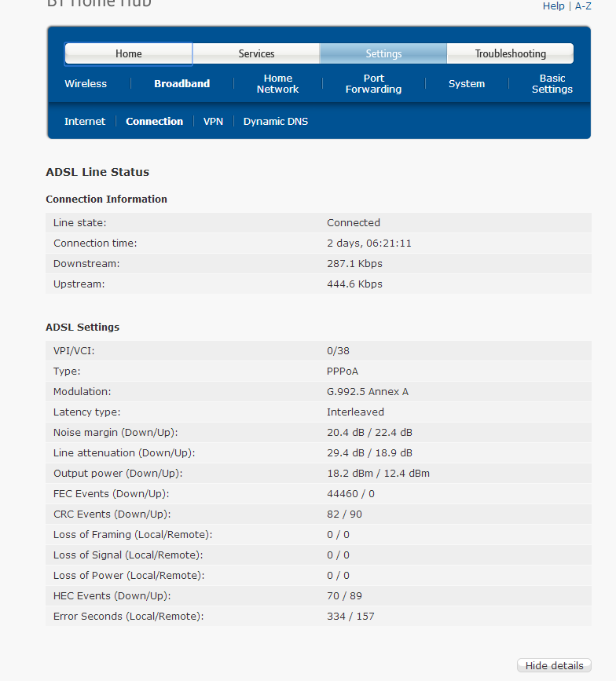Click modulation value 'G.992.5 Annex A'
This screenshot has height=681, width=616.
[x=368, y=392]
